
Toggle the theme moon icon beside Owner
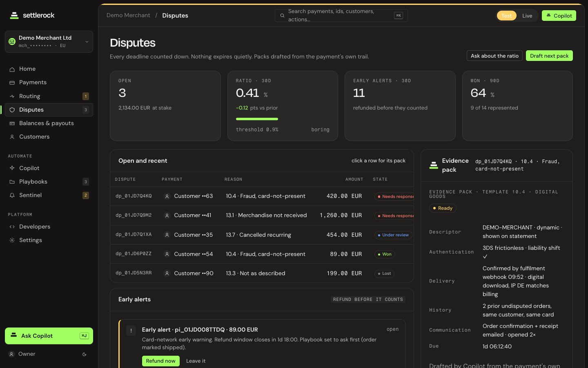(x=85, y=355)
